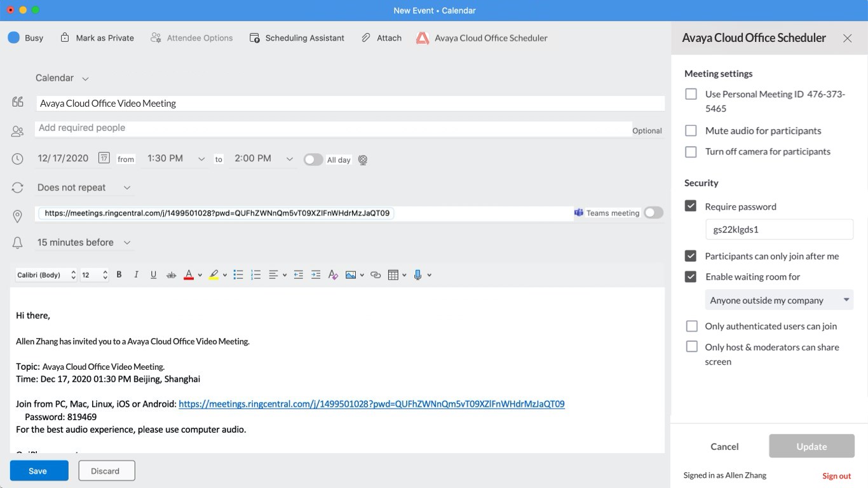Viewport: 868px width, 488px height.
Task: Start dictation with microphone icon
Action: pos(417,274)
